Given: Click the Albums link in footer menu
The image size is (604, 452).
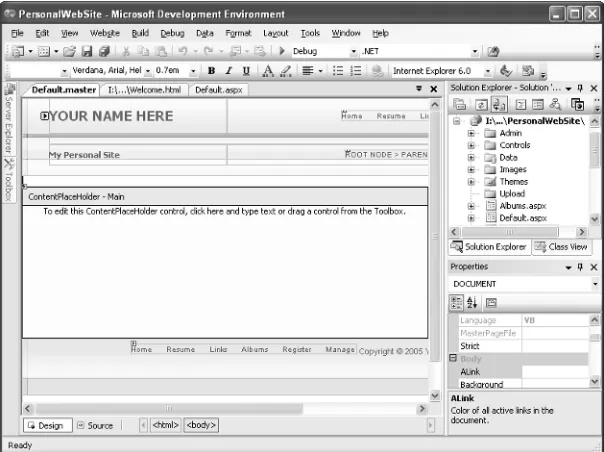Looking at the screenshot, I should (x=254, y=350).
